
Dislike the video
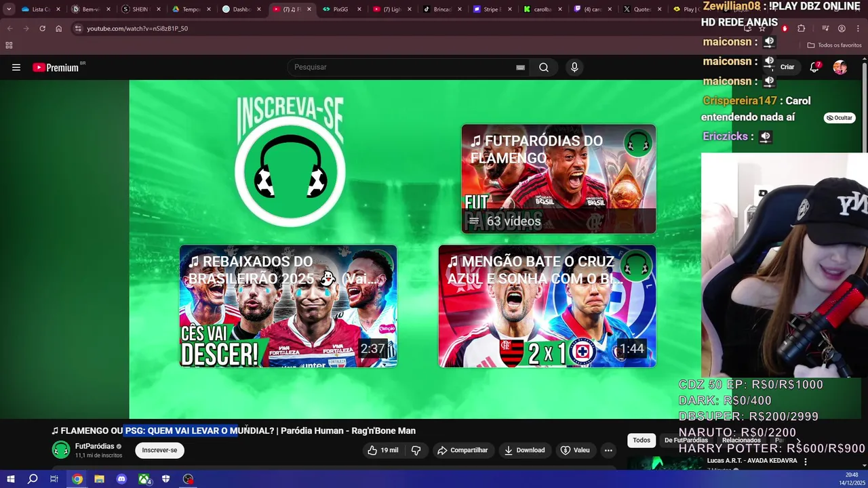416,450
